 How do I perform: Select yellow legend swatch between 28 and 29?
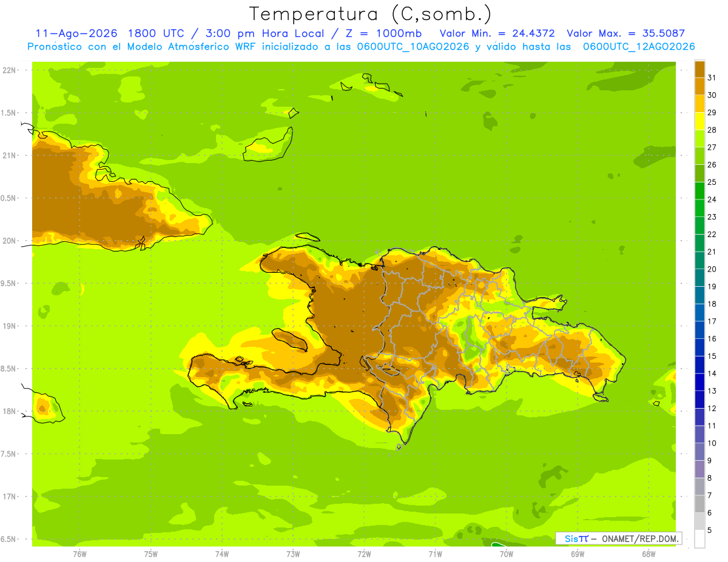coord(699,121)
